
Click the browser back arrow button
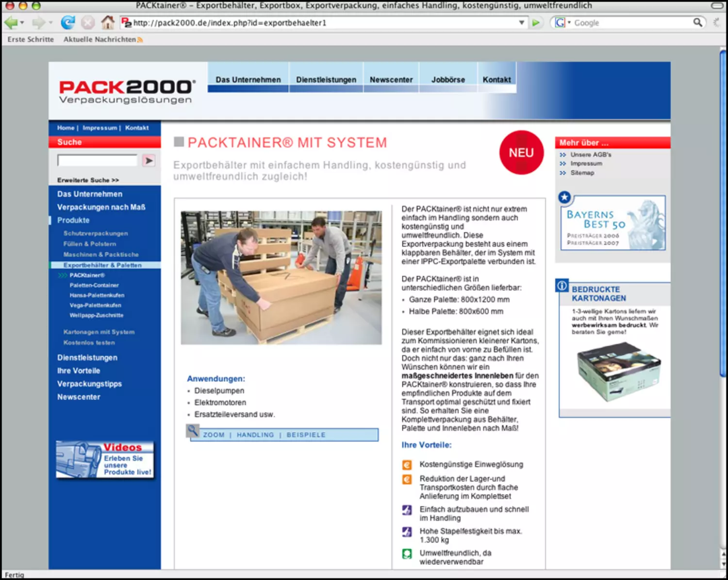(11, 22)
